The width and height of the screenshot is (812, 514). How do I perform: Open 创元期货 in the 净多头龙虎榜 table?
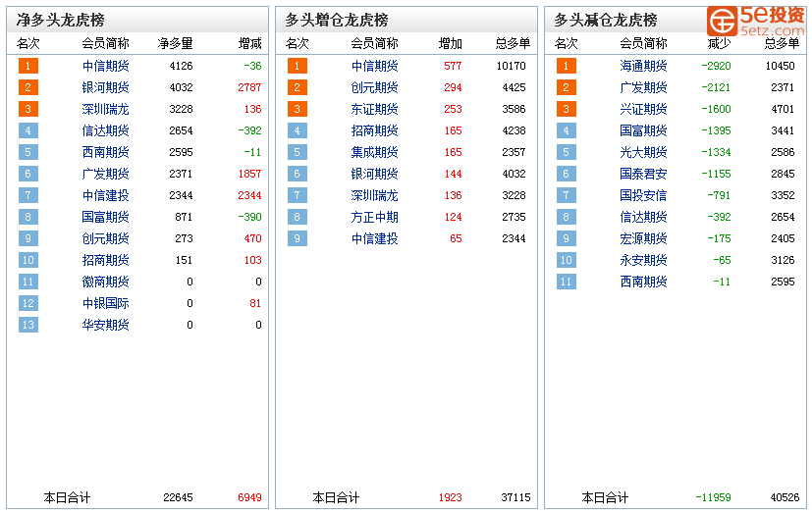click(x=106, y=239)
